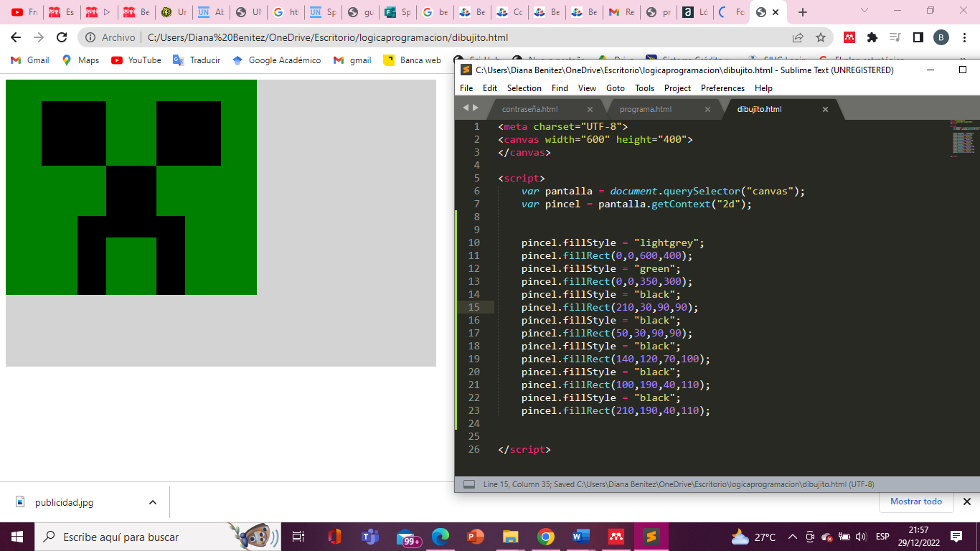Click the previous tab arrow in Sublime
The height and width of the screenshot is (551, 980).
point(465,108)
